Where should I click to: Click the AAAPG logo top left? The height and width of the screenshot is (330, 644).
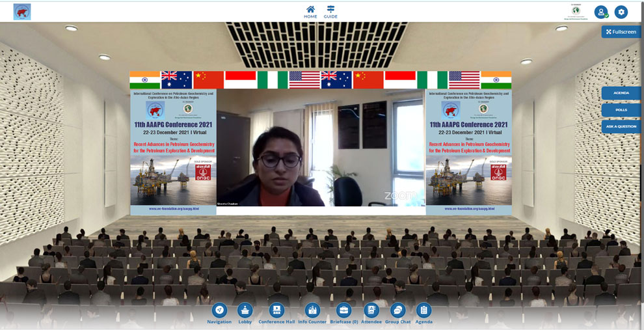coord(22,12)
